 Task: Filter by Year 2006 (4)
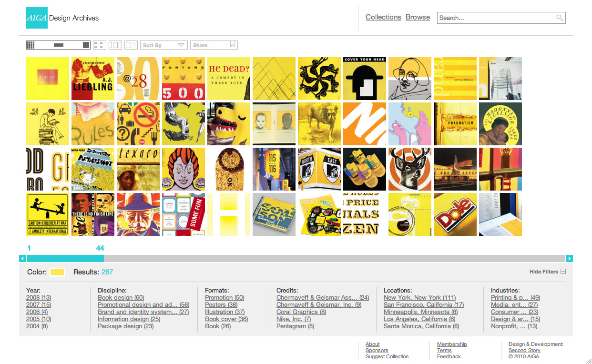pos(37,312)
